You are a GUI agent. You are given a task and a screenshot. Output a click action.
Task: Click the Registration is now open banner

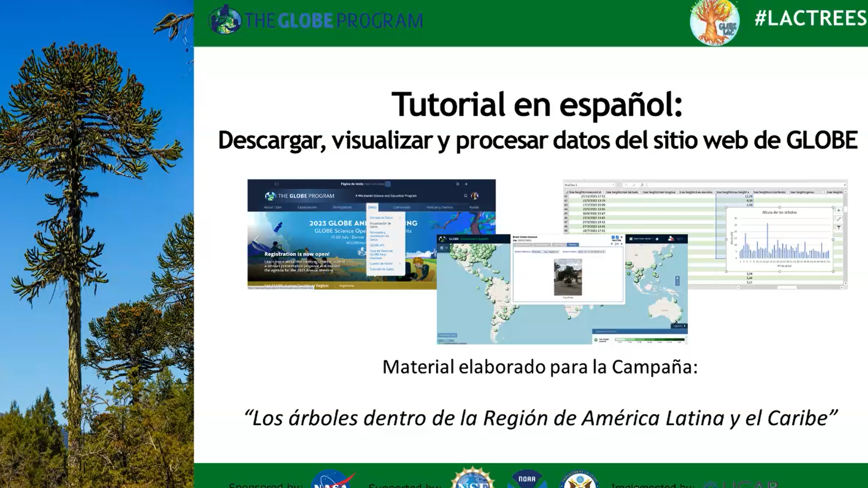(x=297, y=254)
